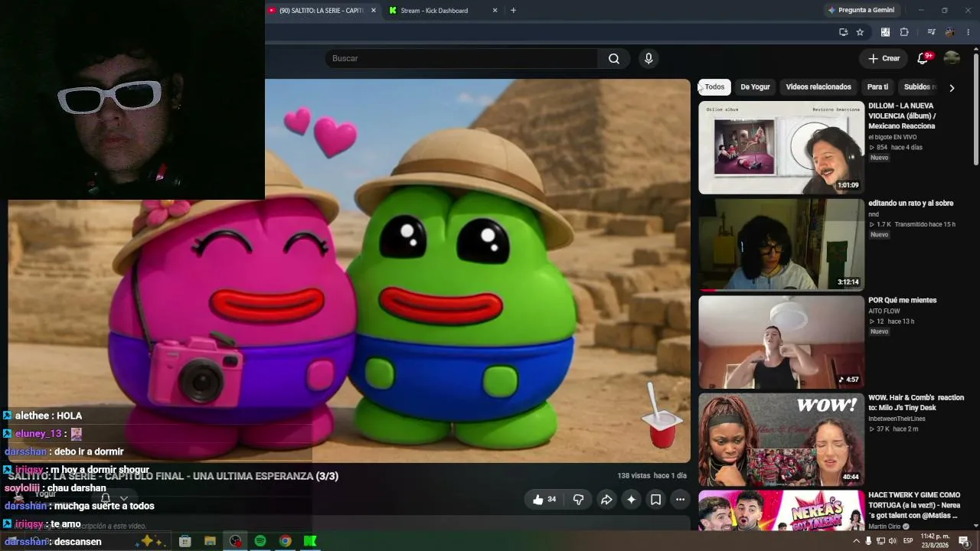Click title 'POR Qué me mientes'
The height and width of the screenshot is (551, 980).
point(903,301)
